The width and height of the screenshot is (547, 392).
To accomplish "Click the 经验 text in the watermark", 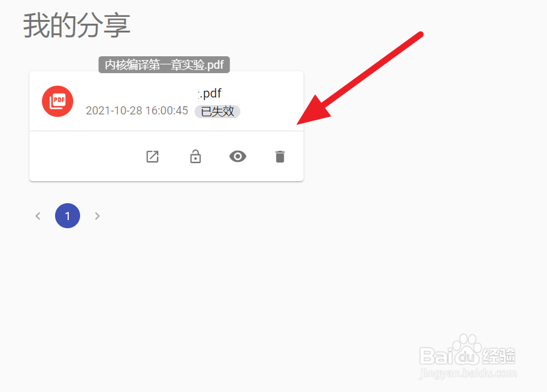I will (x=499, y=356).
